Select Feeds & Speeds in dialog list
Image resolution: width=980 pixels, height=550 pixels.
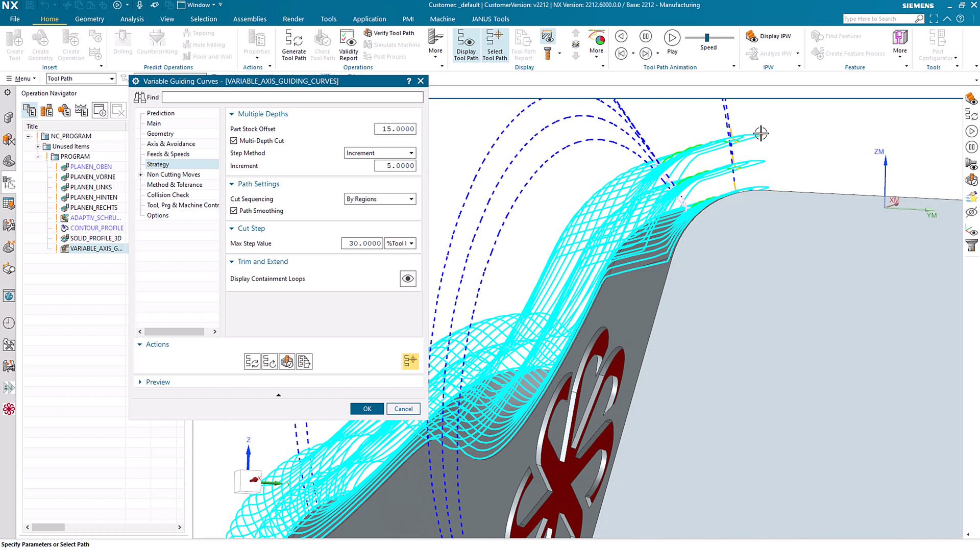click(x=168, y=154)
